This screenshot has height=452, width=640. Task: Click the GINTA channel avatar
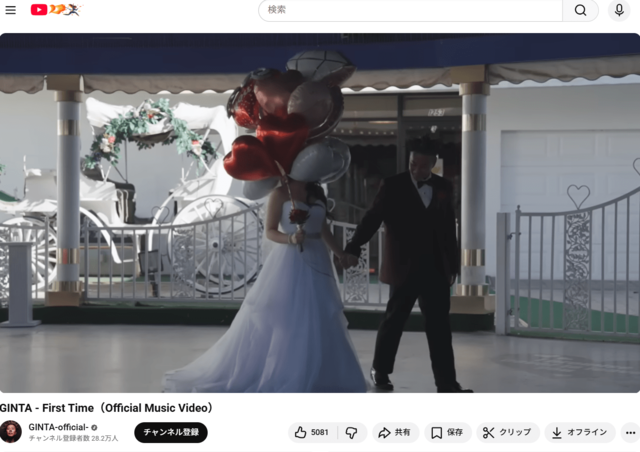pyautogui.click(x=10, y=432)
